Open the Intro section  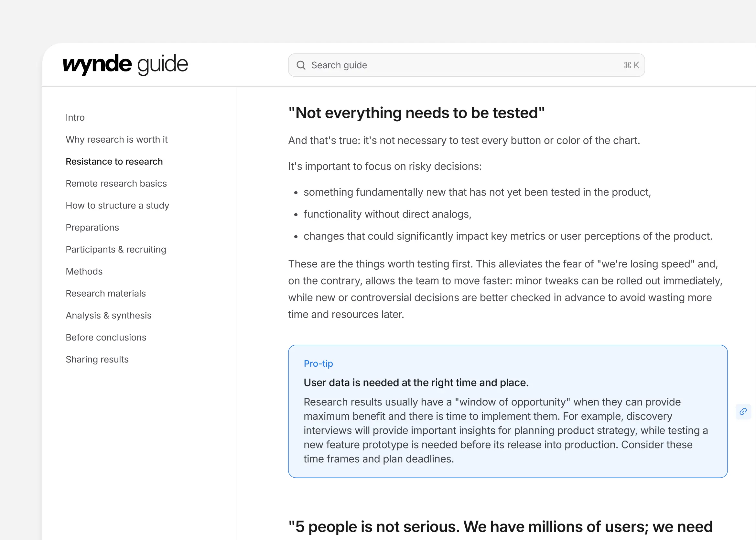point(75,117)
